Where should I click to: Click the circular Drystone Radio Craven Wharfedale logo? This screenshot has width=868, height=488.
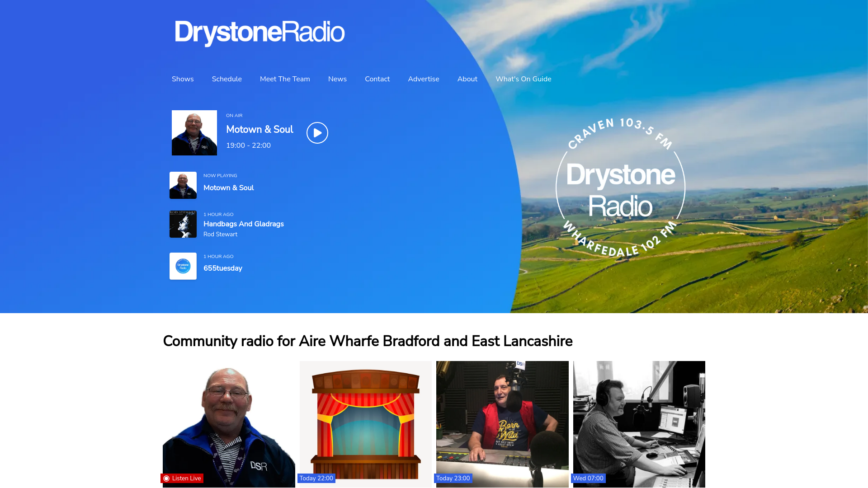point(620,188)
